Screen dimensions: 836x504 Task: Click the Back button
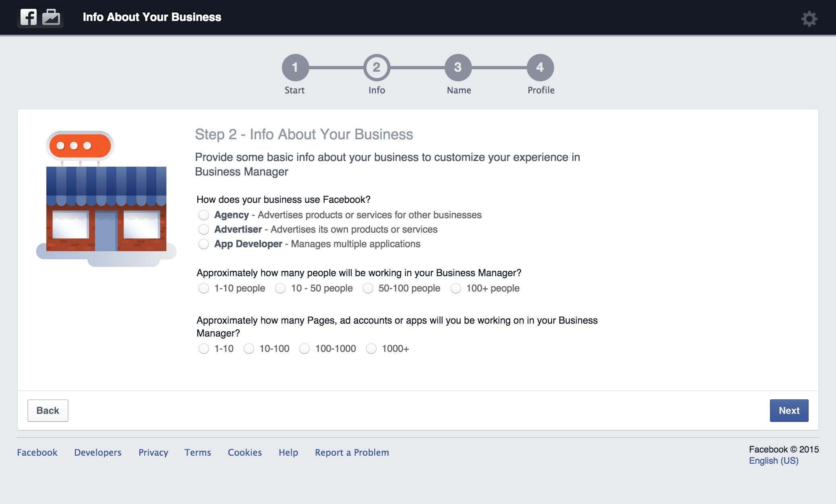(x=48, y=411)
